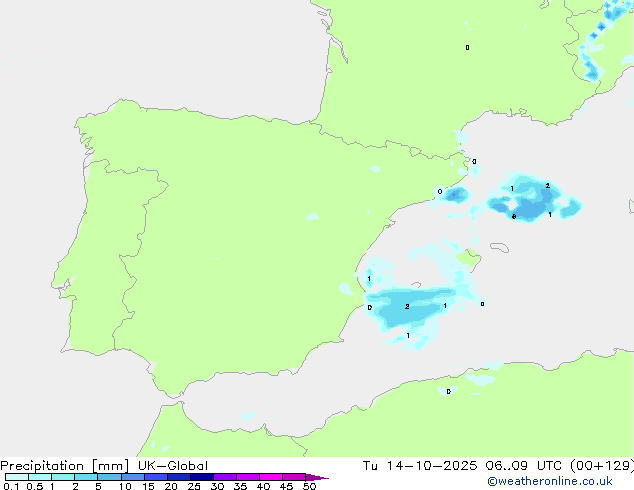
Task: Click the '25' legend scale value
Action: point(194,486)
